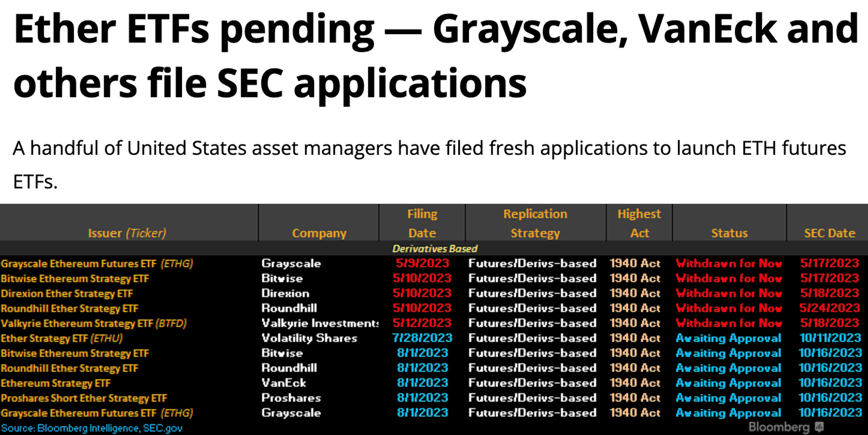868x435 pixels.
Task: Select the Valkyrie Ethereum Strategy ETF (BTFD) issuer
Action: pos(93,324)
